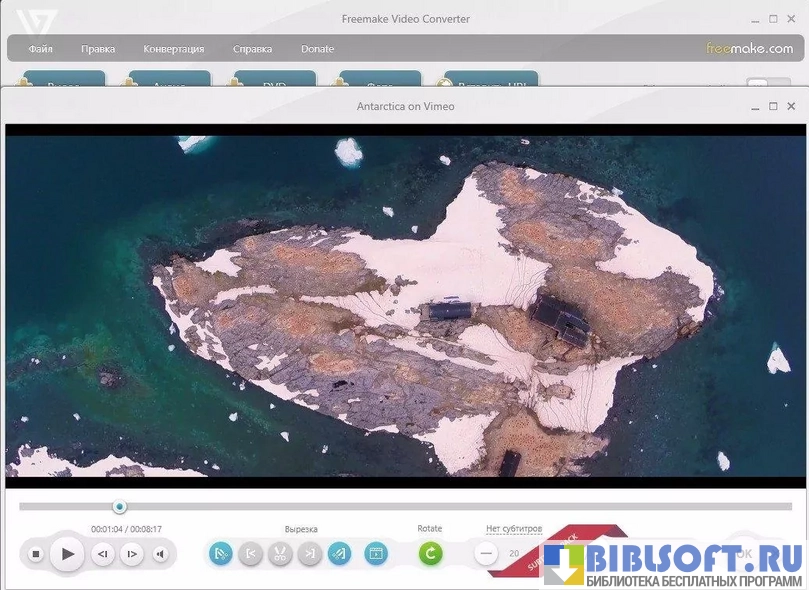Step back one frame
This screenshot has width=809, height=590.
pyautogui.click(x=102, y=553)
